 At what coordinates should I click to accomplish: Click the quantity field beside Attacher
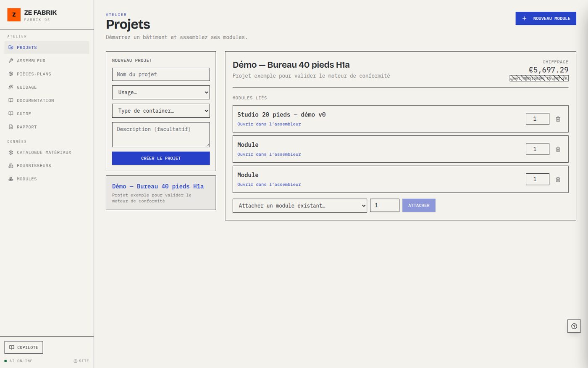(385, 206)
